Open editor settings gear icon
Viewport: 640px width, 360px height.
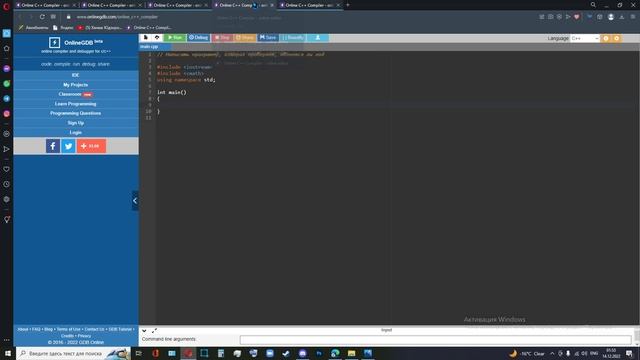606,38
